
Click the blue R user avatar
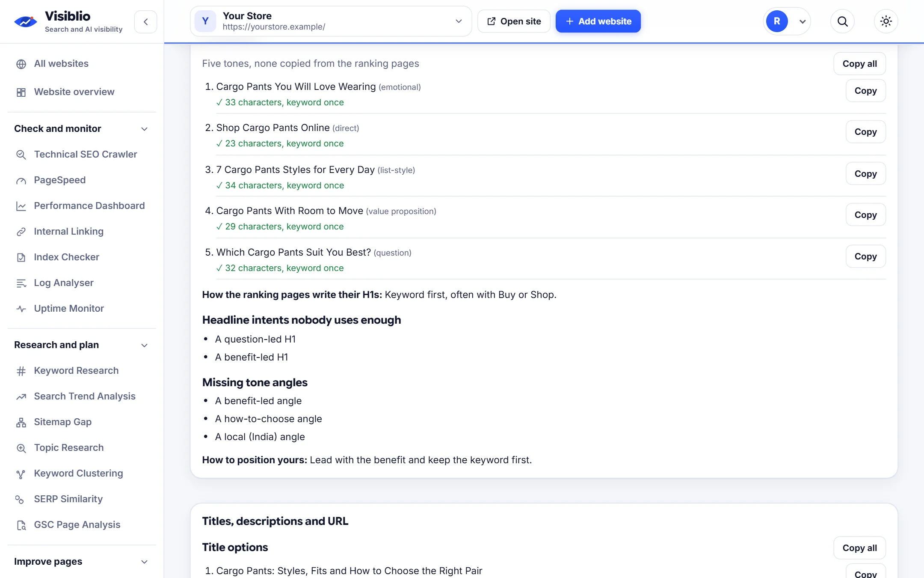pyautogui.click(x=777, y=21)
